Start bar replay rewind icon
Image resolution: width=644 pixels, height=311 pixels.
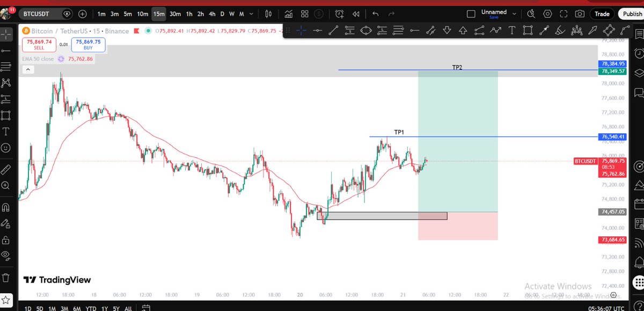pyautogui.click(x=355, y=14)
